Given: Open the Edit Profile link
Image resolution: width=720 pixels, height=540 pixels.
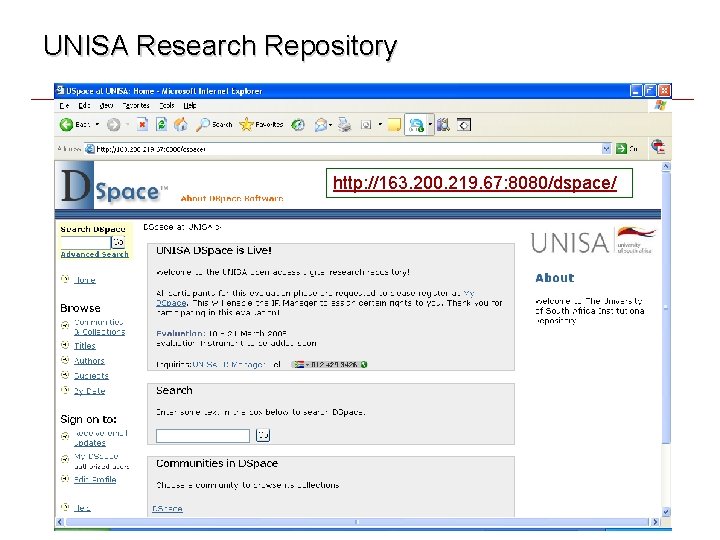Looking at the screenshot, I should [x=95, y=479].
